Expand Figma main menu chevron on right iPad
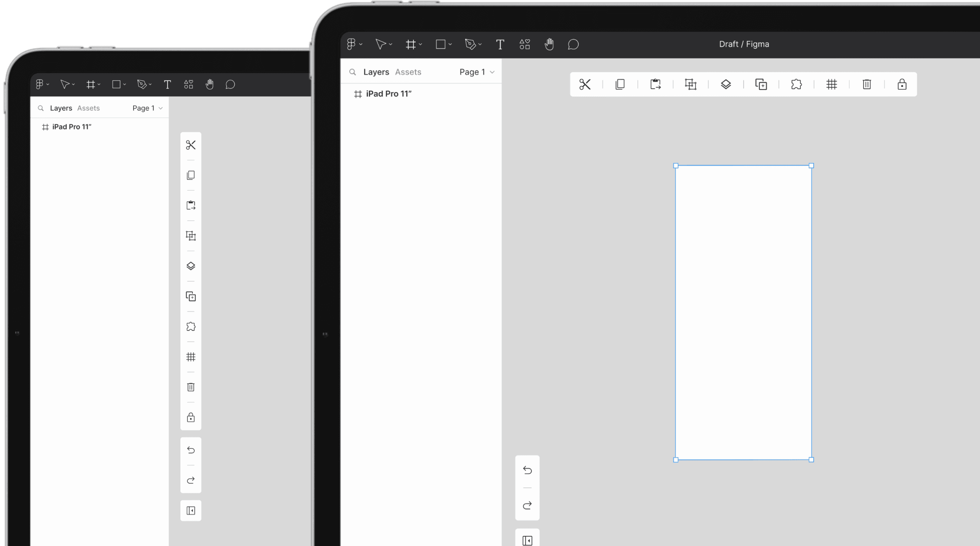 [361, 45]
